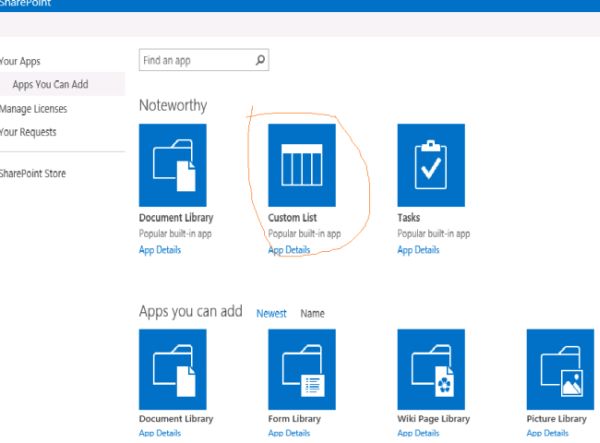Click the Custom List title text
Image resolution: width=600 pixels, height=443 pixels.
292,218
